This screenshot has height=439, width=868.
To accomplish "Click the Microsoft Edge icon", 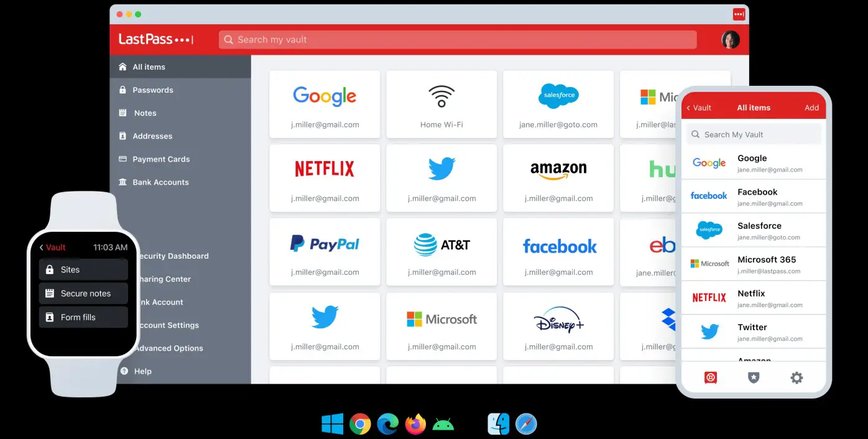I will (388, 424).
